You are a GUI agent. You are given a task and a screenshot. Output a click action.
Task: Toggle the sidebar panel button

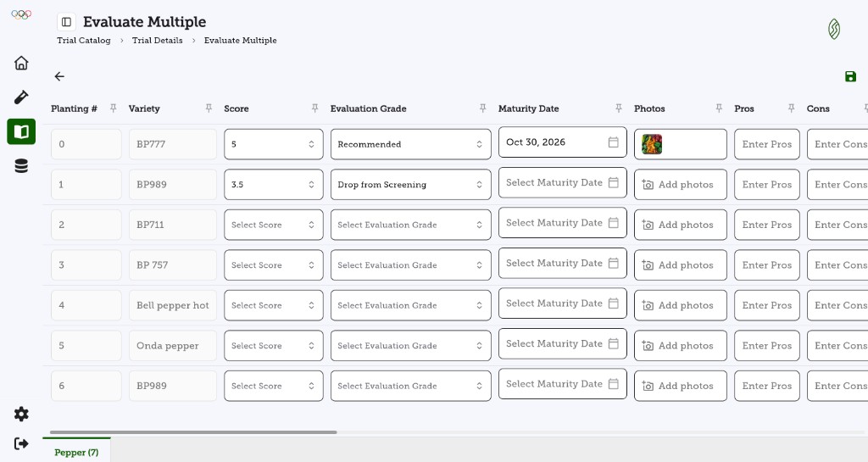click(66, 22)
